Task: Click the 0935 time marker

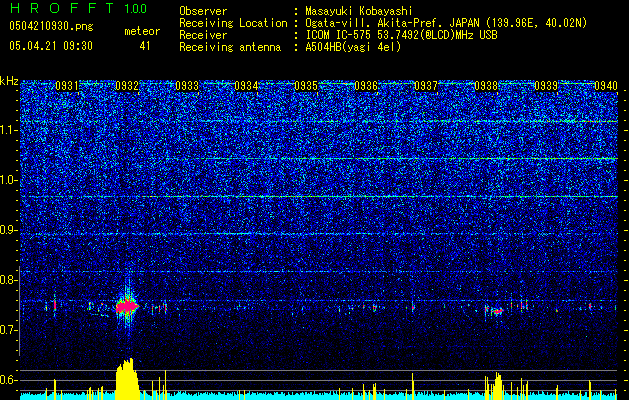Action: pyautogui.click(x=306, y=86)
